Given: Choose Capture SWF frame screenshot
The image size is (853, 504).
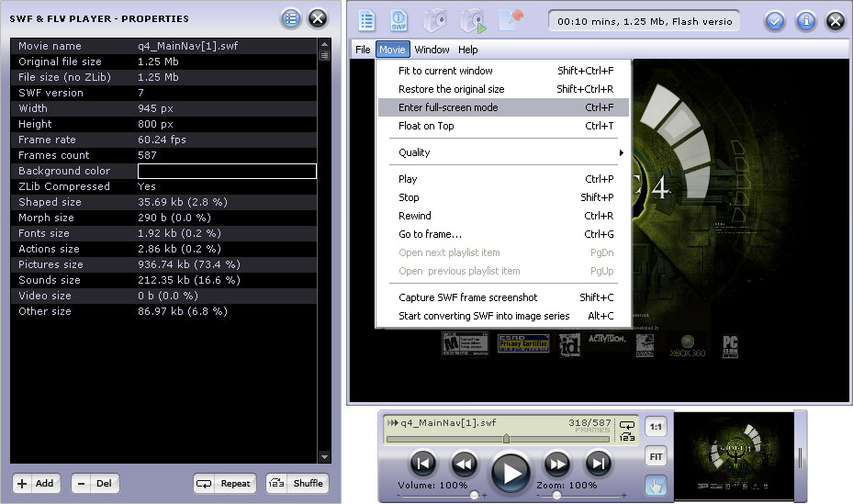Looking at the screenshot, I should click(503, 297).
